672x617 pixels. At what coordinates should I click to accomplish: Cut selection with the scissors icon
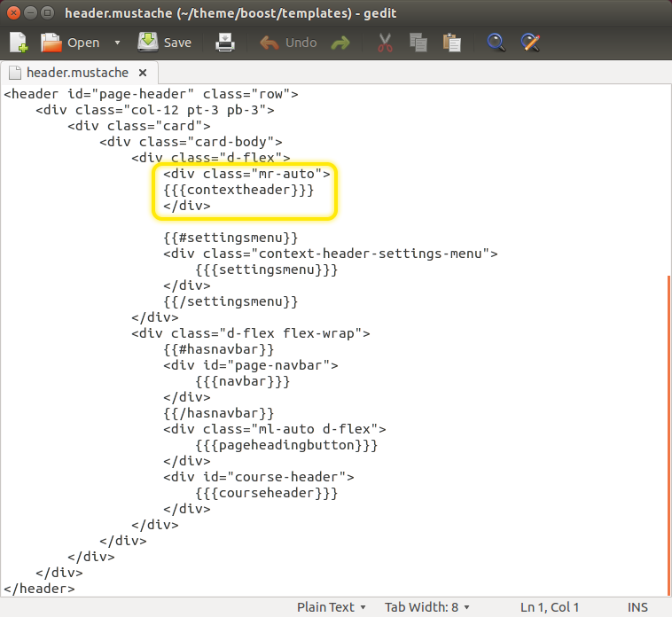click(385, 43)
